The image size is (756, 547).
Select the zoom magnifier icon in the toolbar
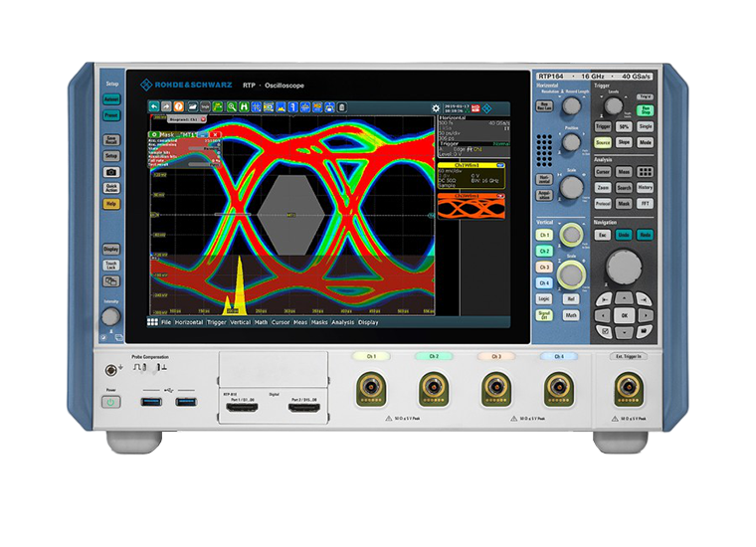232,107
